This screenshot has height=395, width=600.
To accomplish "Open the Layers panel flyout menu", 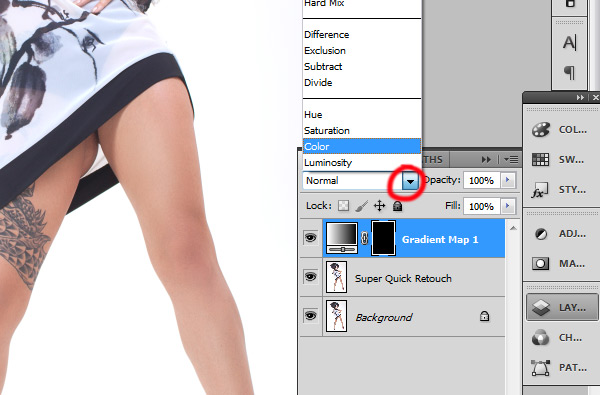I will (x=511, y=159).
